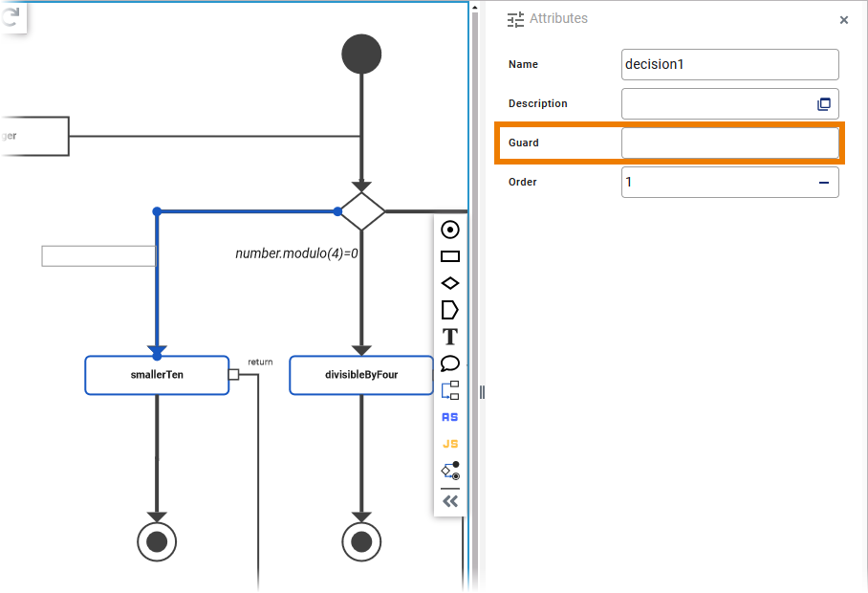
Task: Close the Attributes panel
Action: (x=844, y=20)
